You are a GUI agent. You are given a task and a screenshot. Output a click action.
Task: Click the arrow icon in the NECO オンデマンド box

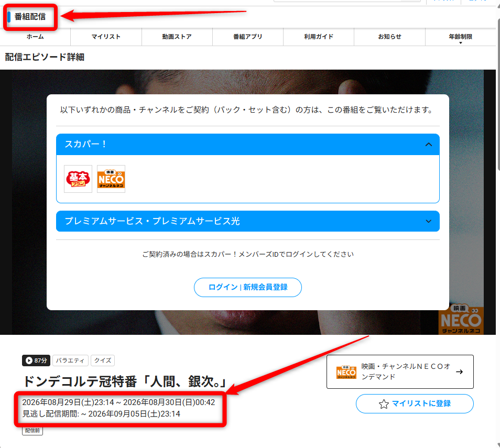pyautogui.click(x=459, y=372)
